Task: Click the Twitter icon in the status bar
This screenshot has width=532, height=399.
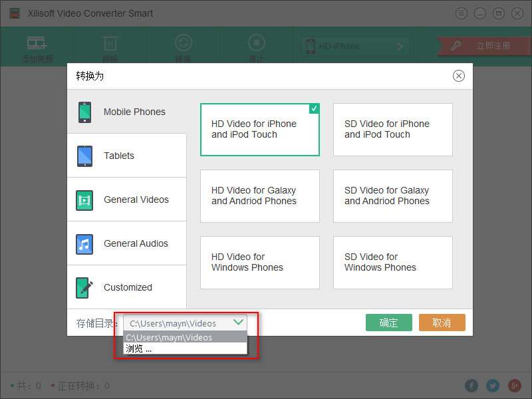Action: (493, 386)
